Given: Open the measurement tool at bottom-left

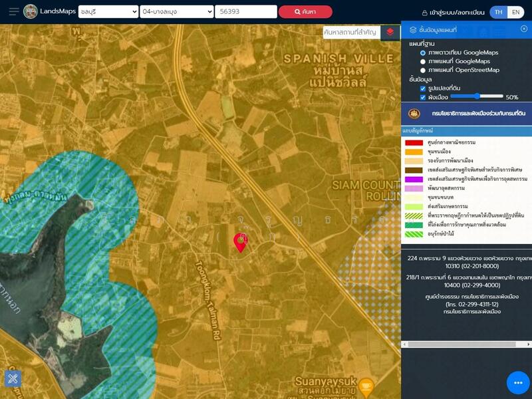Looking at the screenshot, I should pyautogui.click(x=13, y=378).
